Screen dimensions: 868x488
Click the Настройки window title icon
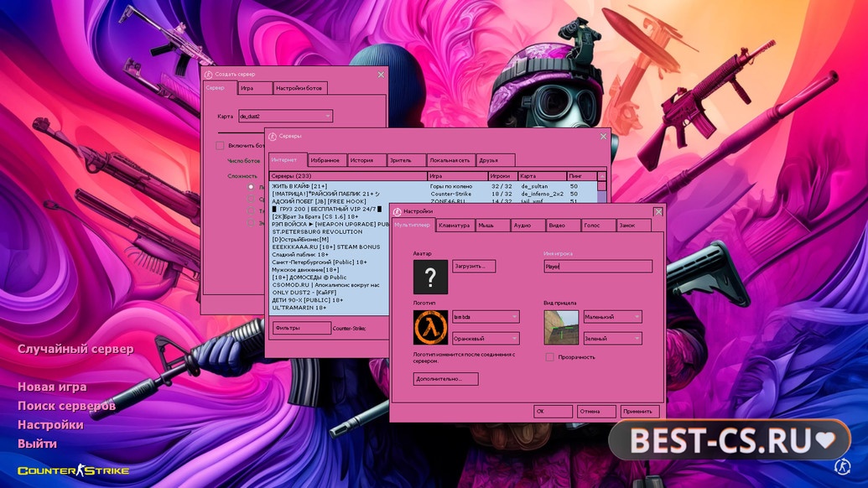coord(397,211)
